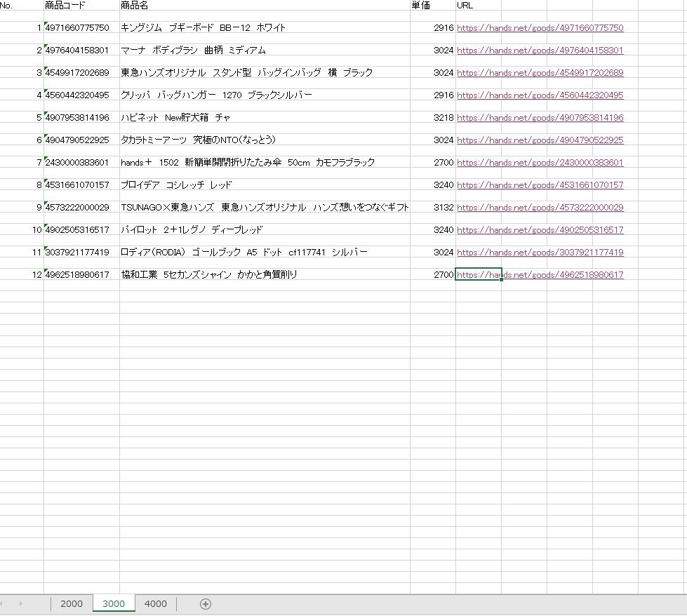Select price 3240 for パイロット row
This screenshot has height=616, width=687.
432,229
